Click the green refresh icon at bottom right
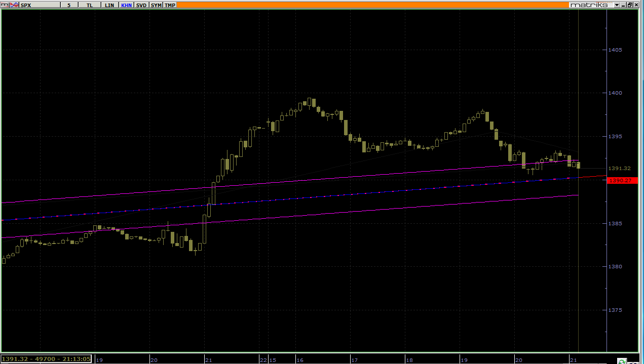This screenshot has width=644, height=364. pos(622,361)
